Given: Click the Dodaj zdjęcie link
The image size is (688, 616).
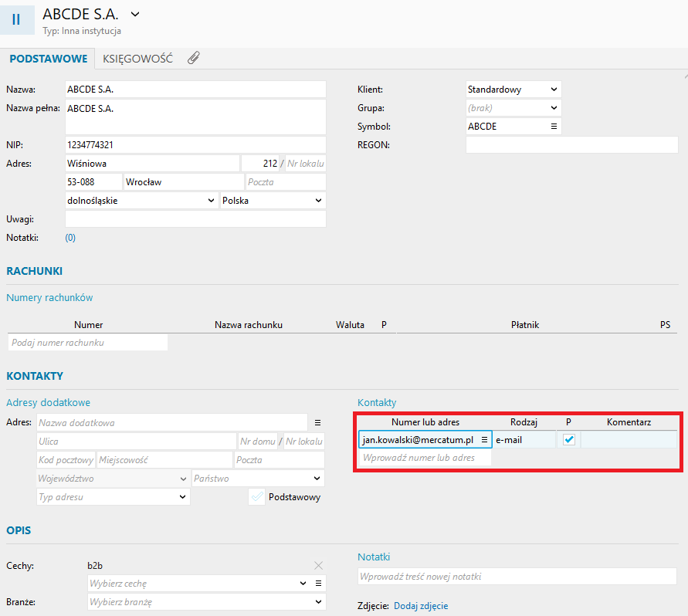Looking at the screenshot, I should coord(421,606).
